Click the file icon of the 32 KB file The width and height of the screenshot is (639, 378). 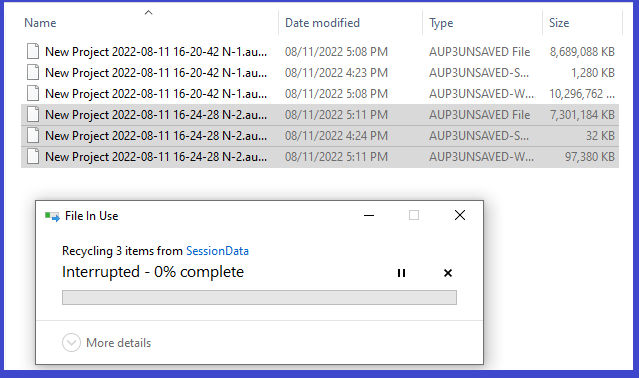coord(33,136)
